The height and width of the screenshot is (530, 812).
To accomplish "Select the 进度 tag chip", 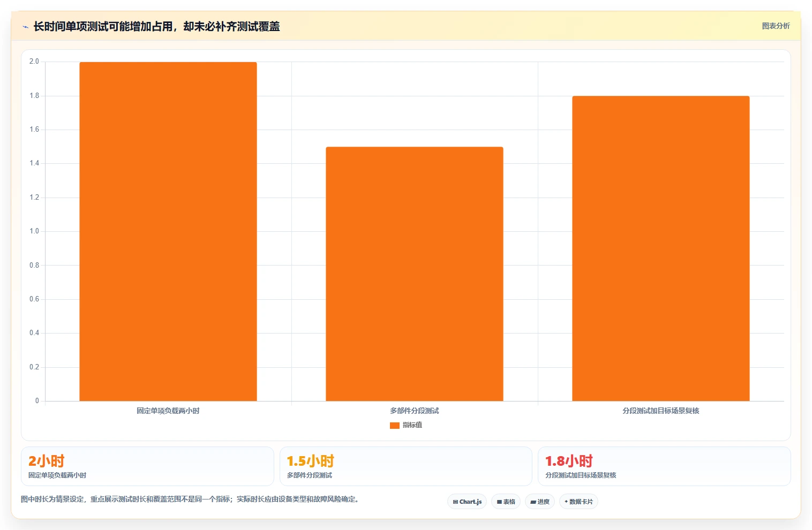I will tap(540, 502).
